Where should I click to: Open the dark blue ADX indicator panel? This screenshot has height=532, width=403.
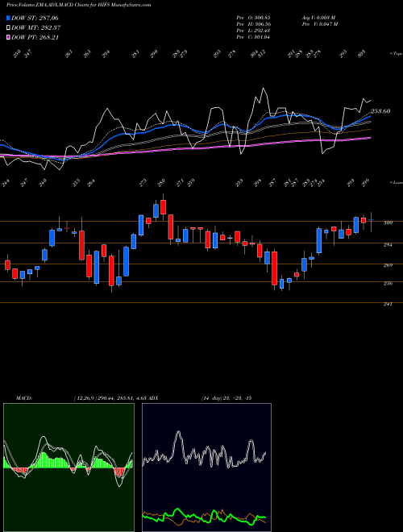[206, 468]
